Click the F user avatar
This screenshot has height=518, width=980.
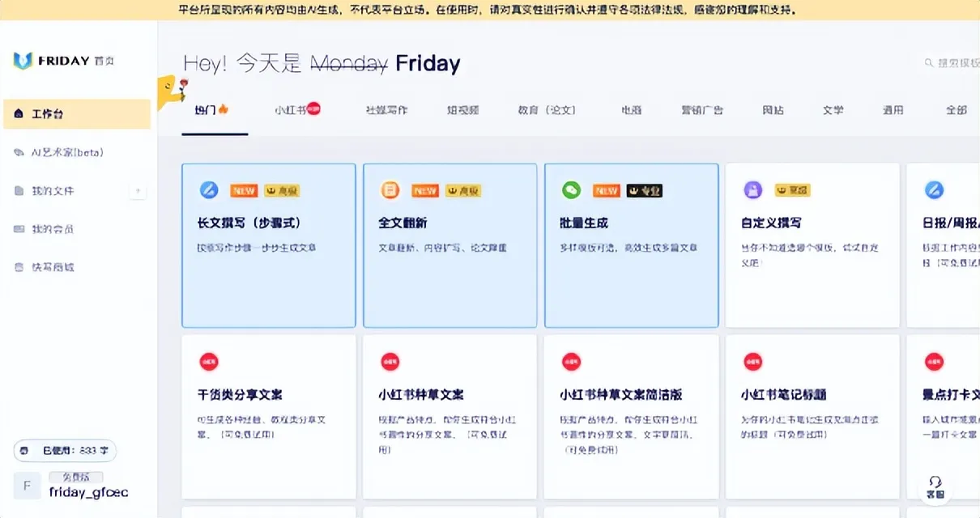pos(27,486)
